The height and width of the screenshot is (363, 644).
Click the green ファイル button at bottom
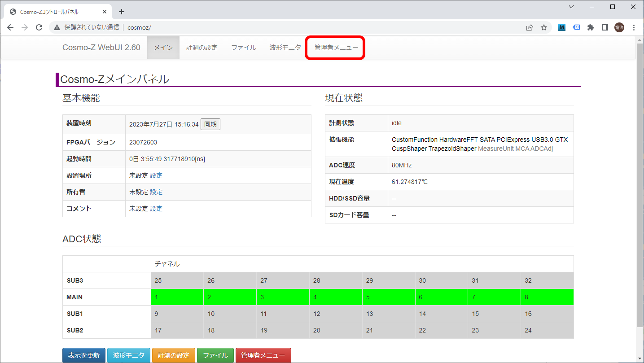pyautogui.click(x=215, y=355)
